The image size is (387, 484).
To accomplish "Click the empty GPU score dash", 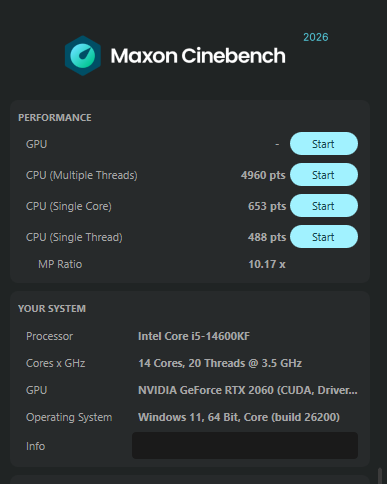I will click(277, 144).
